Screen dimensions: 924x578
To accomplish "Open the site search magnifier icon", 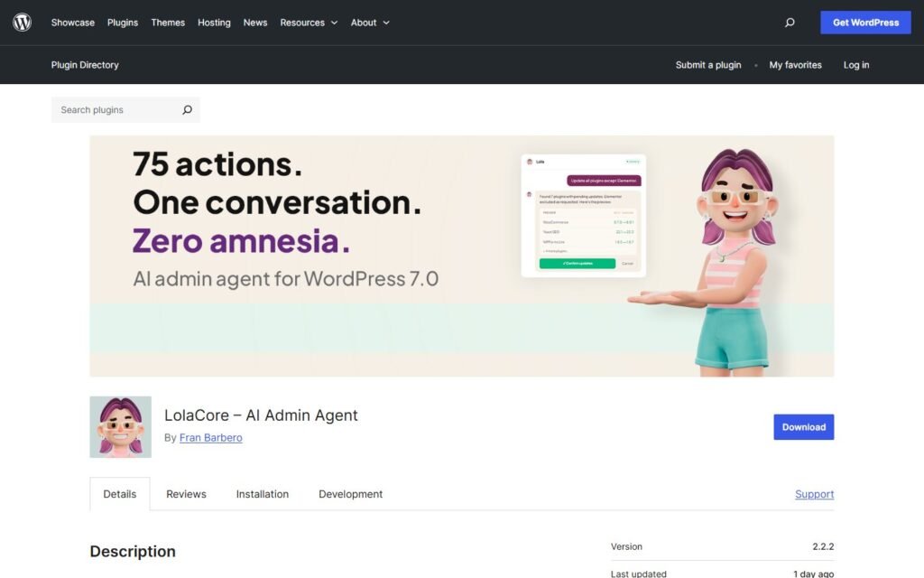I will (790, 23).
